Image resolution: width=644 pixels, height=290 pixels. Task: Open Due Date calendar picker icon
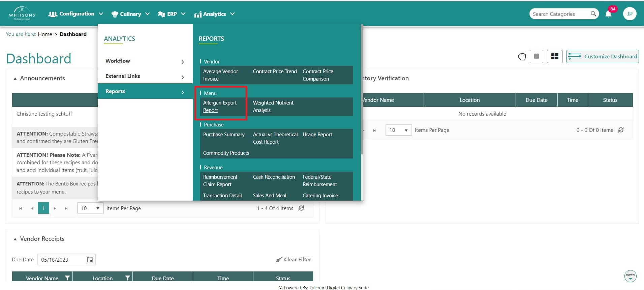pos(90,259)
